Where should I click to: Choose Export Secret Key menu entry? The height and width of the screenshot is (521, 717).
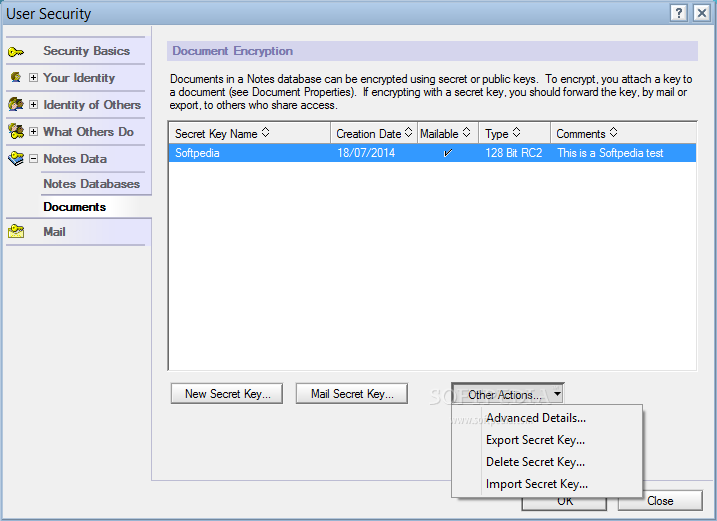click(535, 440)
